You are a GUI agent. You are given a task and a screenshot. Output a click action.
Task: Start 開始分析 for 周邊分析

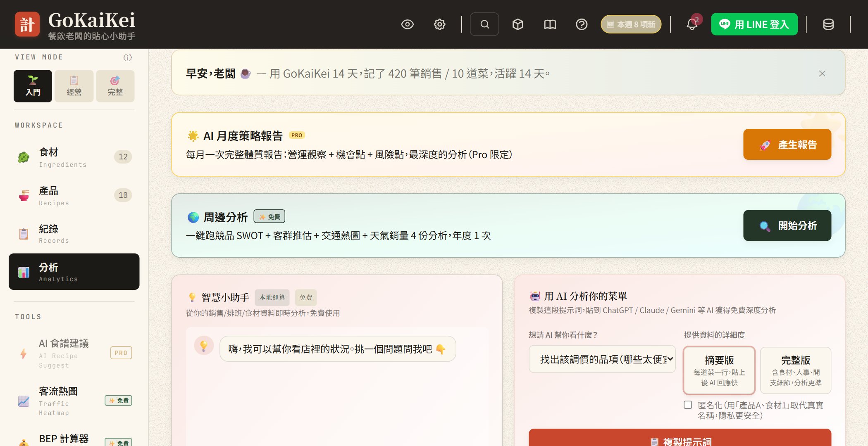point(787,225)
